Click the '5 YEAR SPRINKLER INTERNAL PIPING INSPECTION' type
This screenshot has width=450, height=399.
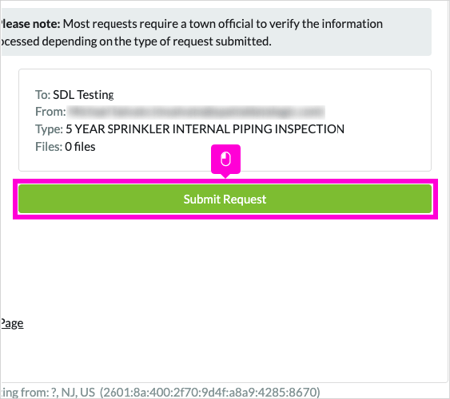click(205, 129)
